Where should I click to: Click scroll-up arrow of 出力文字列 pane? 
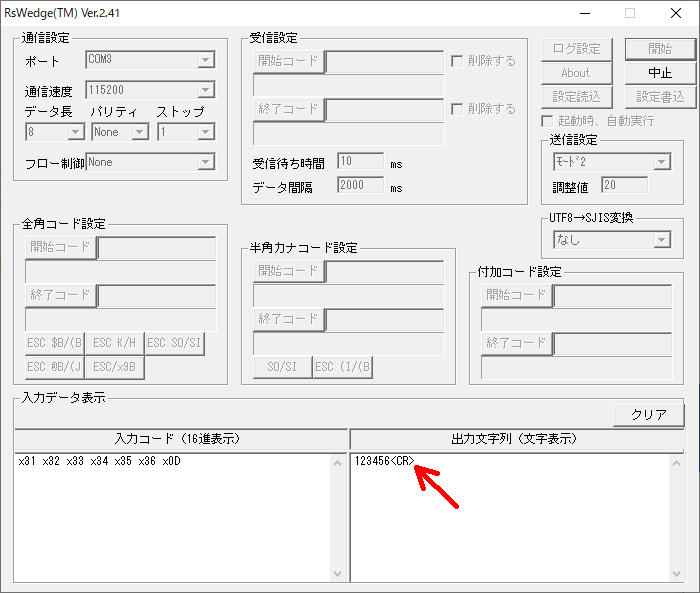click(x=677, y=464)
